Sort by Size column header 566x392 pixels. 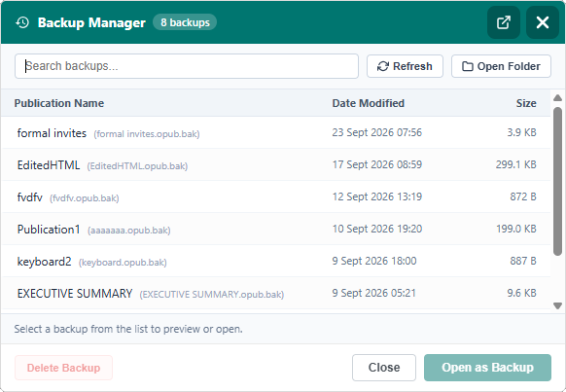click(526, 103)
